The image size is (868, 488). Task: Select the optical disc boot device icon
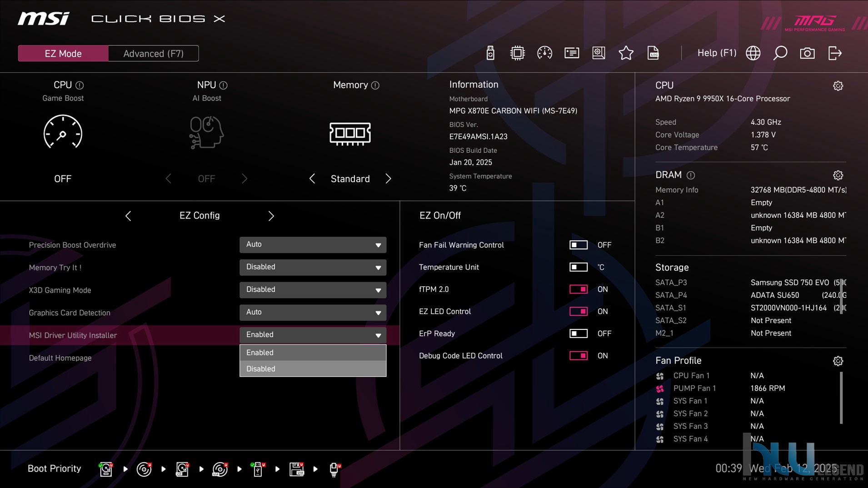[144, 469]
